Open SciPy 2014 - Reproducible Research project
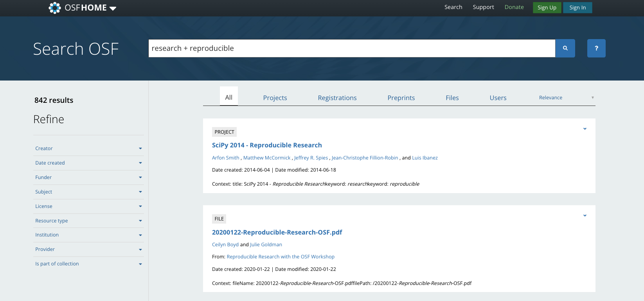 tap(267, 145)
